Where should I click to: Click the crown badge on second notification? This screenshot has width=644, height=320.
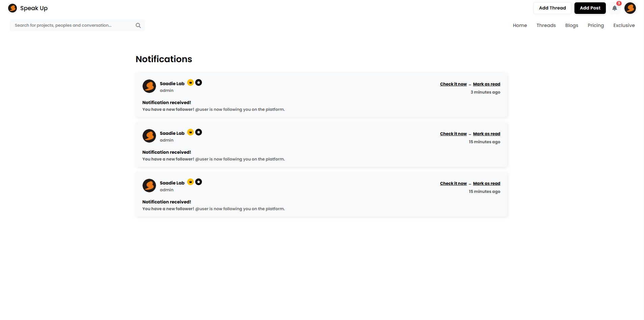[190, 132]
